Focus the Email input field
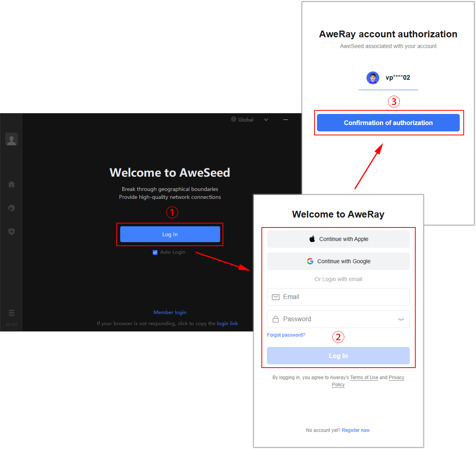476x449 pixels. [338, 297]
